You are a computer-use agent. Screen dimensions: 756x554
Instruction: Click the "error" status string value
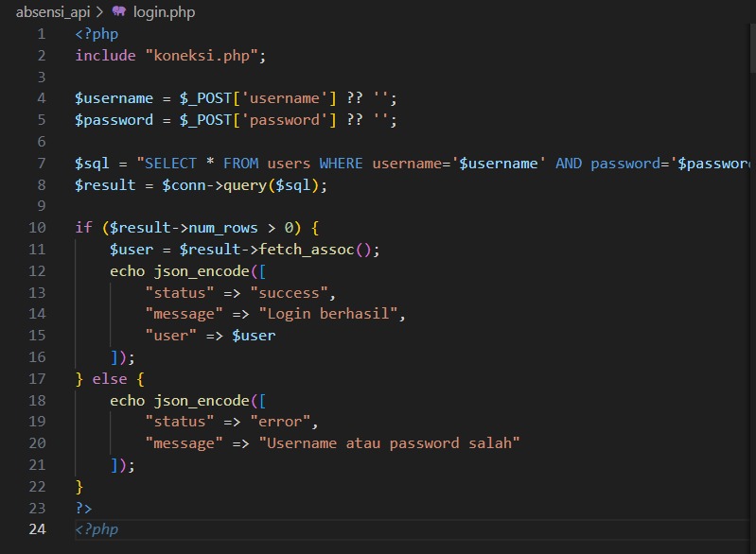[x=284, y=422]
